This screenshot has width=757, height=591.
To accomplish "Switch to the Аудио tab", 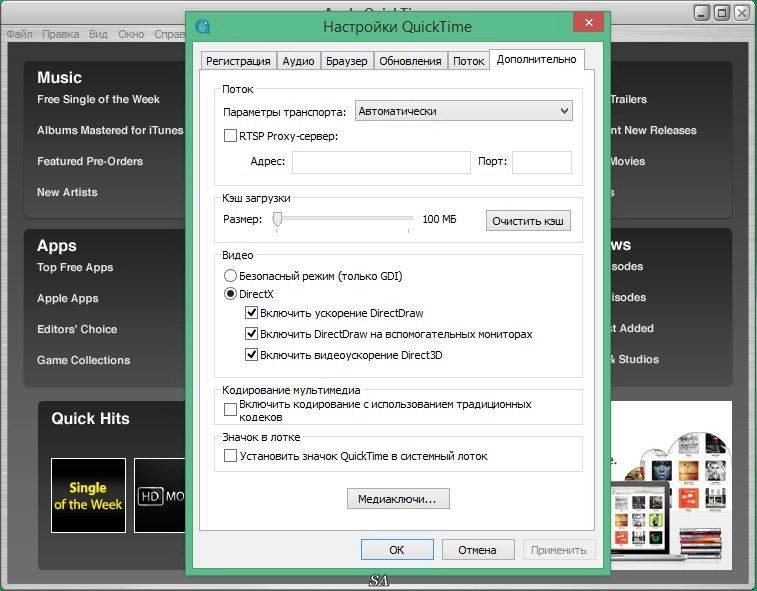I will pos(298,61).
